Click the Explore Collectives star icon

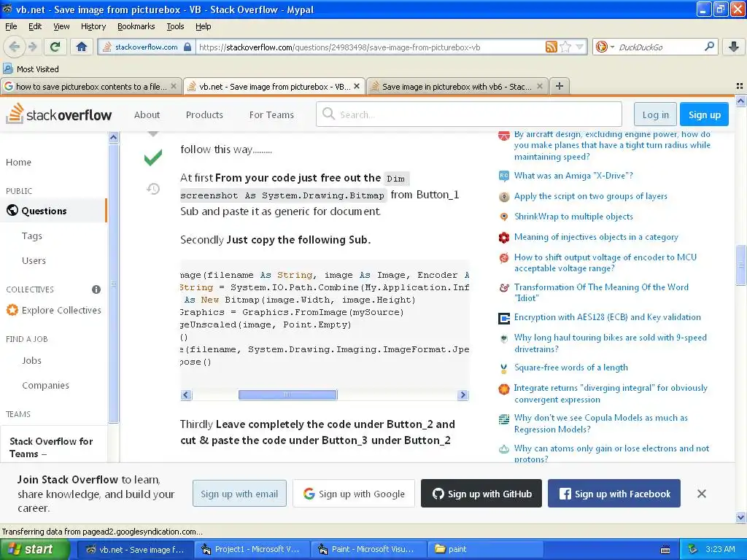coord(12,310)
